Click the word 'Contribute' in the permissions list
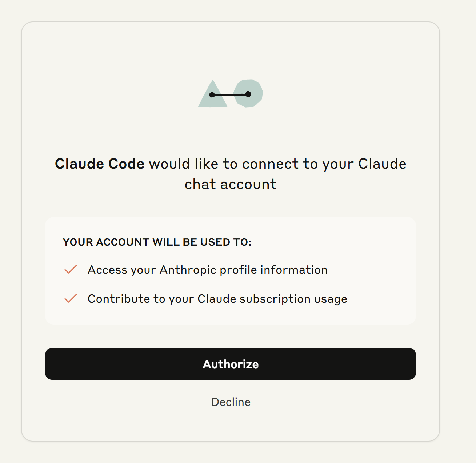 [x=119, y=299]
